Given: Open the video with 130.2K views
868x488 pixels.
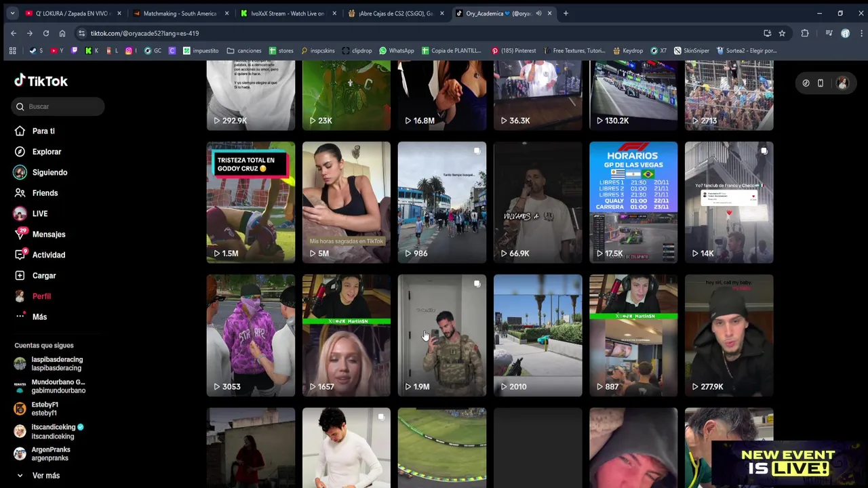Looking at the screenshot, I should click(x=633, y=95).
